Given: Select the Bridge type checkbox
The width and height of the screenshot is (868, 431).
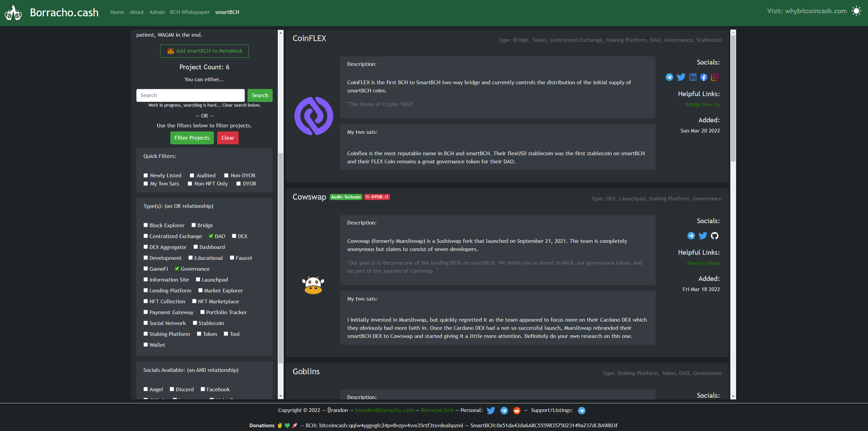Looking at the screenshot, I should (193, 225).
